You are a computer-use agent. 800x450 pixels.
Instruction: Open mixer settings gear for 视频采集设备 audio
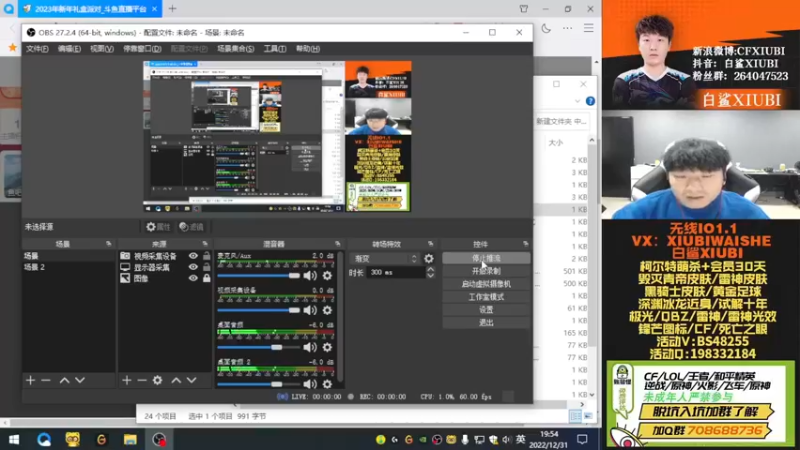(327, 310)
